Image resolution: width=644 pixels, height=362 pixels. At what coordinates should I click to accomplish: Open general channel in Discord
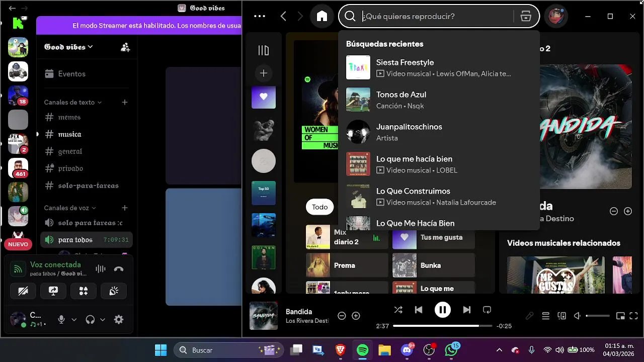tap(86, 151)
